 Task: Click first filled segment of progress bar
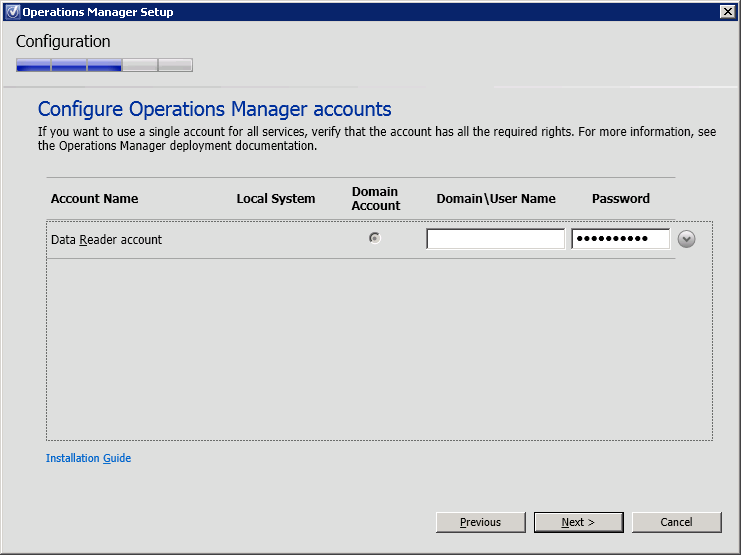point(33,66)
